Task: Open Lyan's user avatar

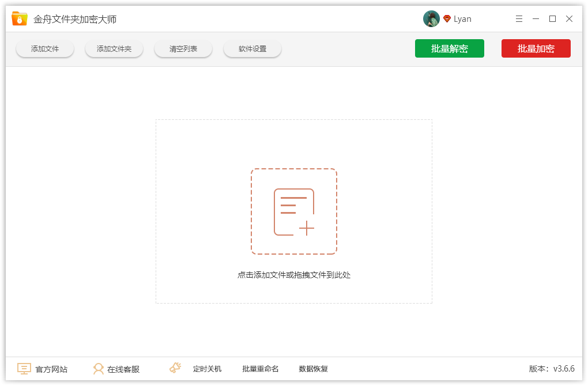Action: 431,18
